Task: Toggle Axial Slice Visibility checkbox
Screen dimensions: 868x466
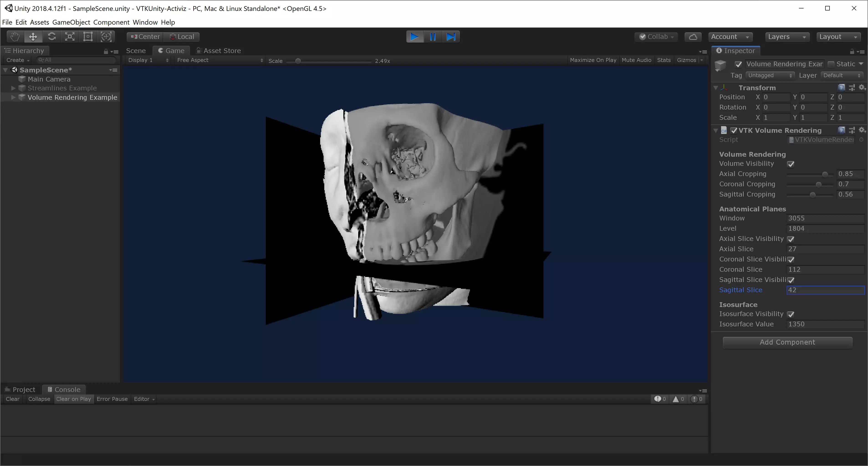Action: (x=791, y=239)
